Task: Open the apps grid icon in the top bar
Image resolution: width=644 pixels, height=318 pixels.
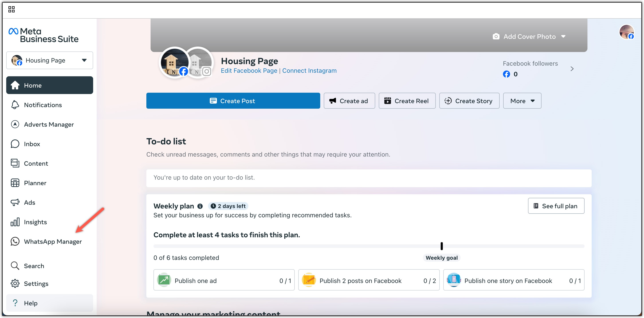Action: 12,9
